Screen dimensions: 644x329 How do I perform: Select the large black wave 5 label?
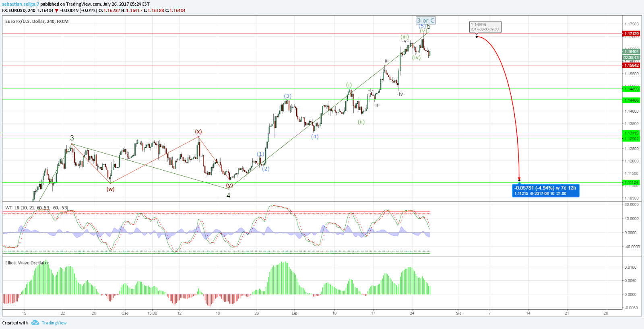click(429, 27)
